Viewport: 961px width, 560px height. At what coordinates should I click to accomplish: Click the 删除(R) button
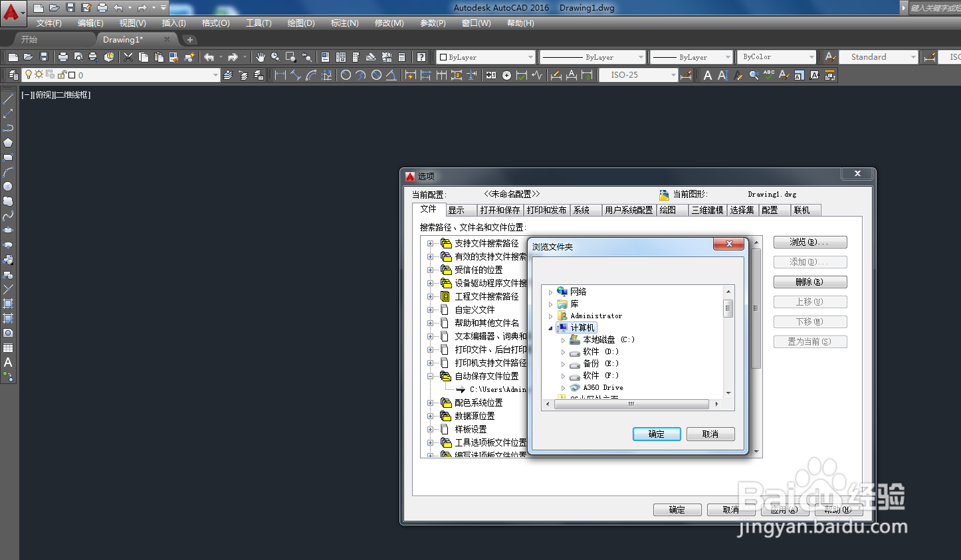pos(810,282)
